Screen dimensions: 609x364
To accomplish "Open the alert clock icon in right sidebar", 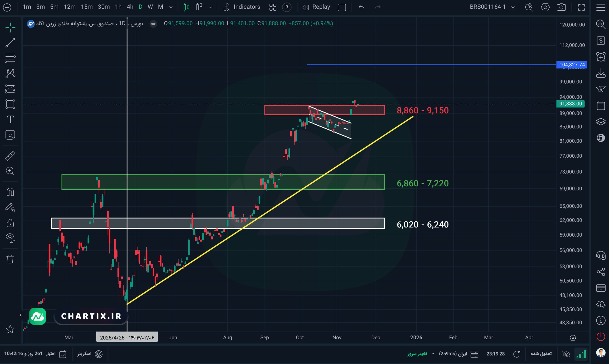I will 601,57.
